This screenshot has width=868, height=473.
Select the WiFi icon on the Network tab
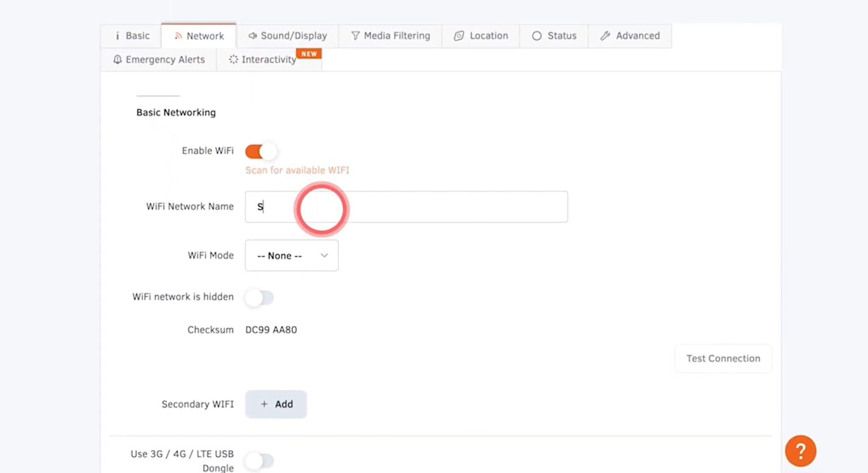tap(178, 36)
